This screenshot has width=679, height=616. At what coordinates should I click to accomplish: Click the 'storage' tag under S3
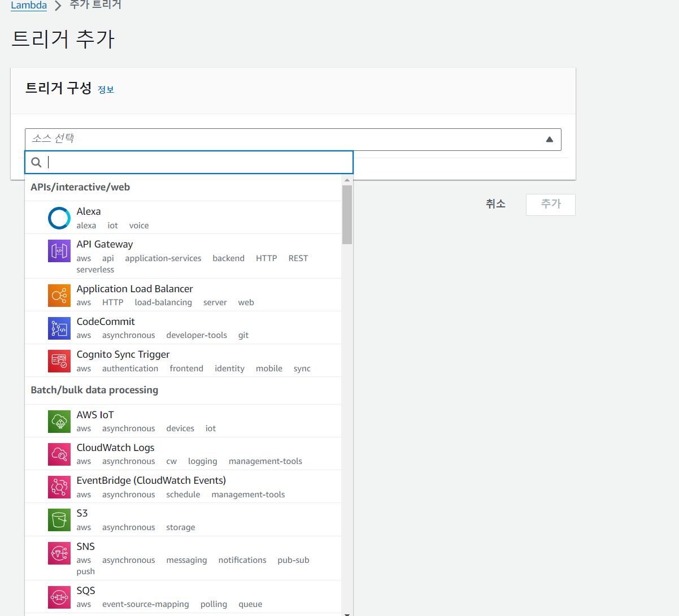click(x=181, y=527)
